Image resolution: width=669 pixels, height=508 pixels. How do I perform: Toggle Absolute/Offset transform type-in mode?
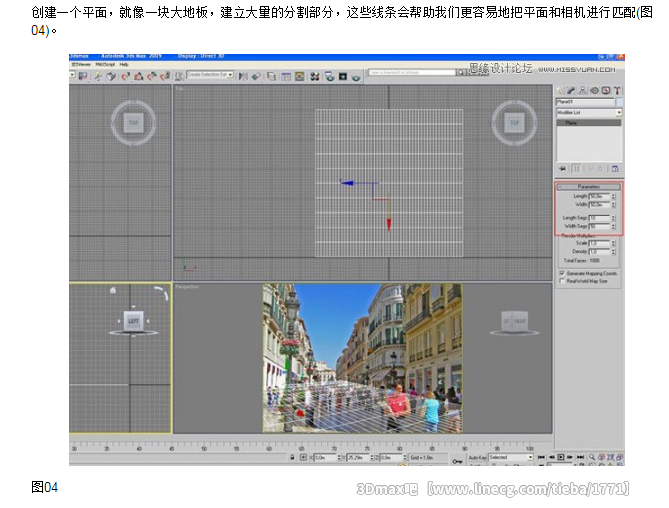point(303,457)
